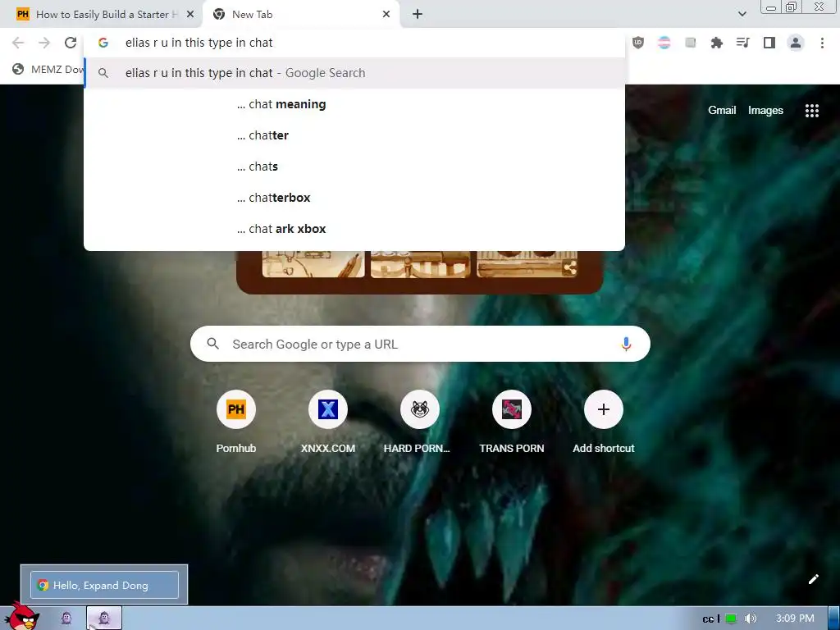
Task: Open the gray square extension icon
Action: 690,43
